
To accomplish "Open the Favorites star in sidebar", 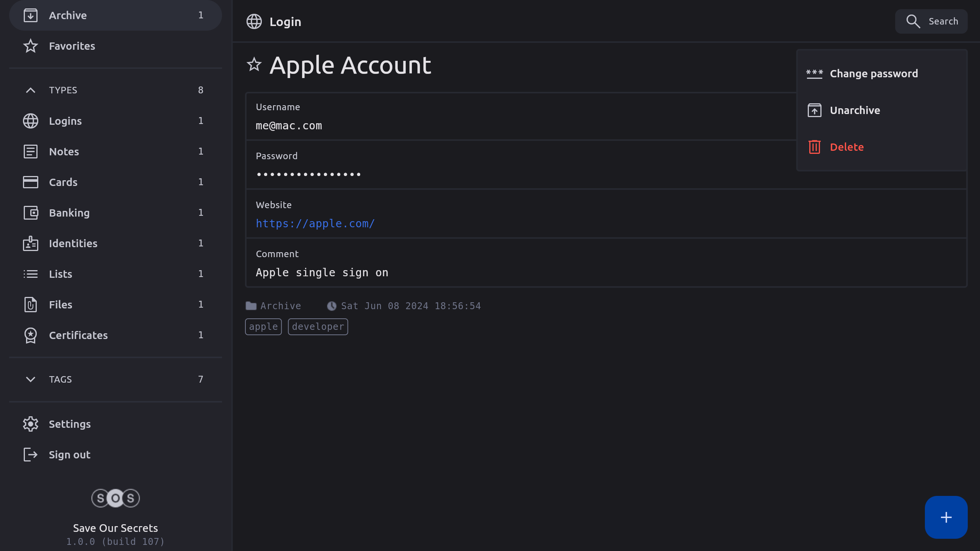I will [31, 46].
